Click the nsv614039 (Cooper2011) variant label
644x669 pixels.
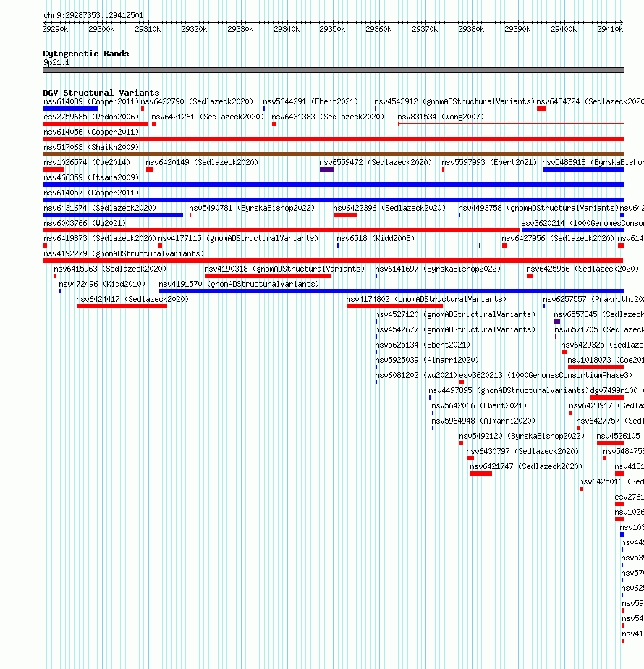(x=91, y=101)
